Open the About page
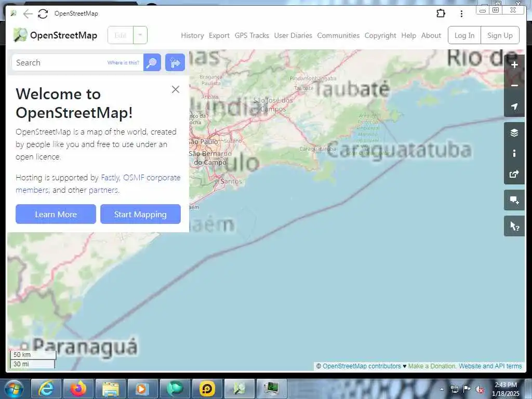This screenshot has height=399, width=532. click(x=431, y=35)
